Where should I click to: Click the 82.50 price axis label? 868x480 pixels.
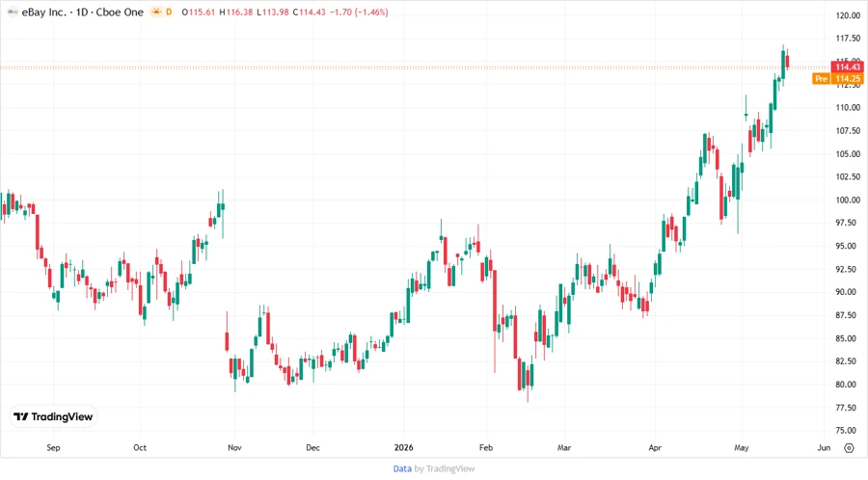pyautogui.click(x=848, y=360)
